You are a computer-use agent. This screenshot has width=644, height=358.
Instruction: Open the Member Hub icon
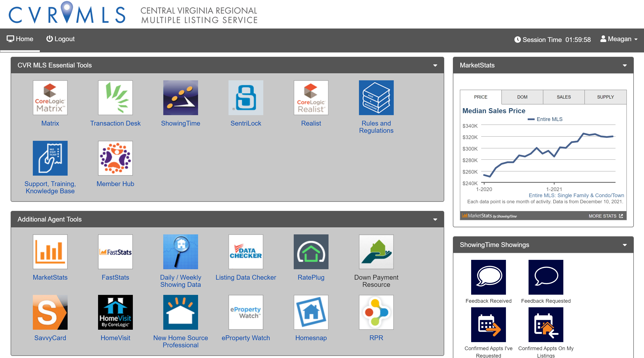pyautogui.click(x=115, y=158)
